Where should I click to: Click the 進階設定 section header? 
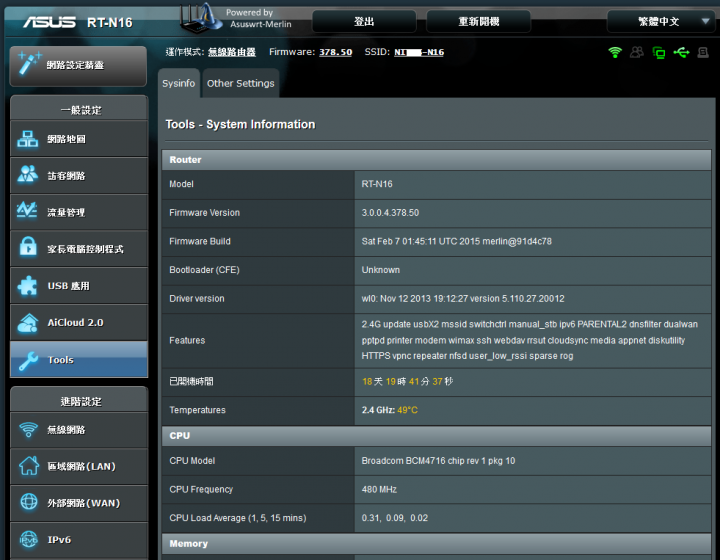79,401
